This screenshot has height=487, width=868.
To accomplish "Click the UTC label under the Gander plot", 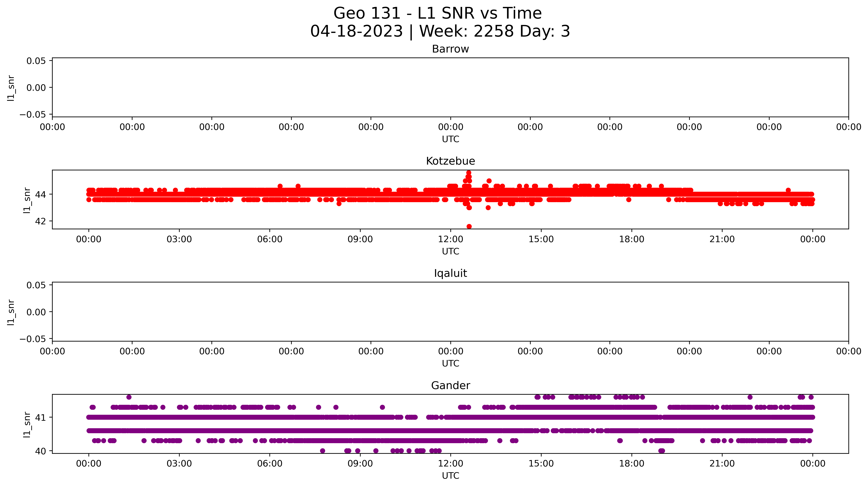I will tap(451, 476).
